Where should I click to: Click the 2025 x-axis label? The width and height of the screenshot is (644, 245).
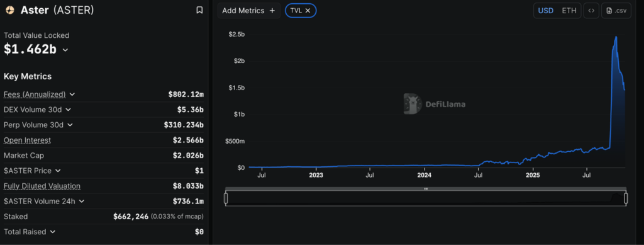[533, 176]
